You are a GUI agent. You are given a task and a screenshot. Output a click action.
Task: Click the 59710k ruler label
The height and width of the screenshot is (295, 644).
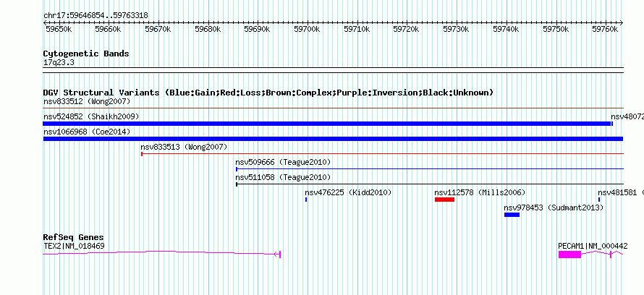357,29
